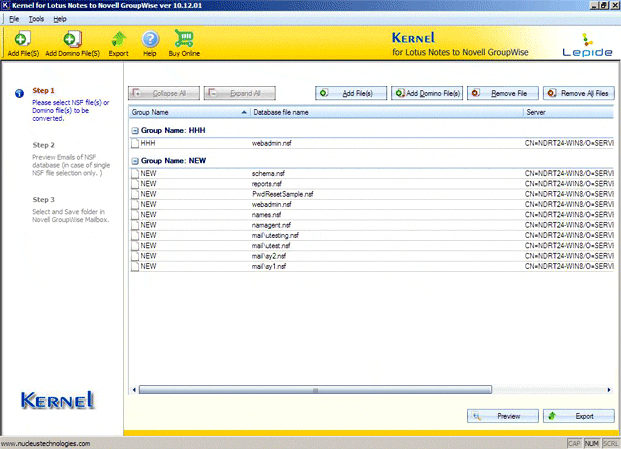The image size is (621, 449).
Task: Check the mail\ay1.nsf row checkbox
Action: [135, 266]
